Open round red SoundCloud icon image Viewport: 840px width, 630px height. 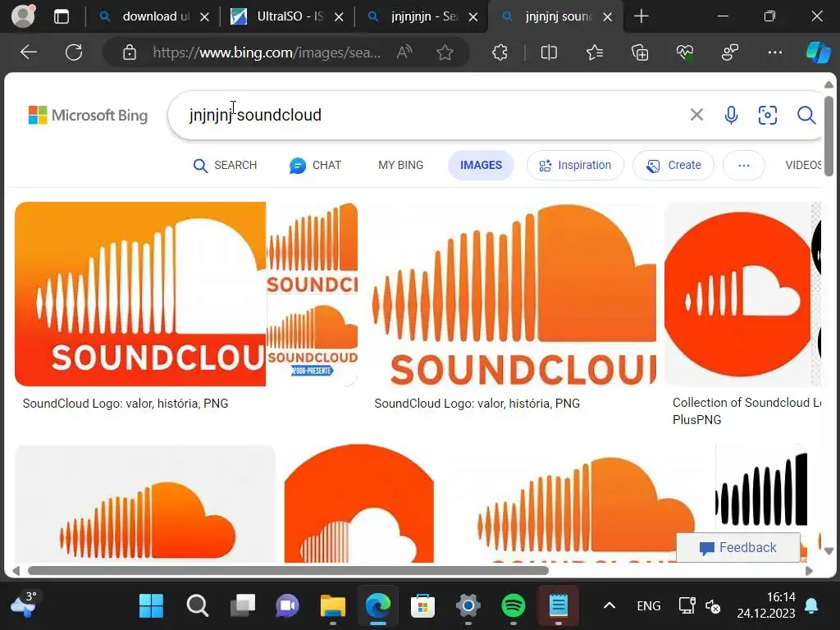click(738, 294)
